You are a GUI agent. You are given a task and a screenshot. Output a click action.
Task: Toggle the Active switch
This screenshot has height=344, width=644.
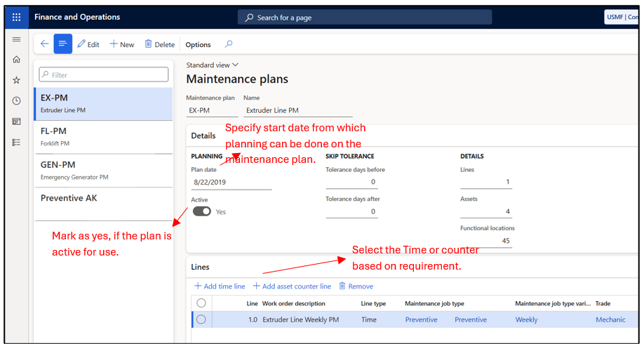click(202, 211)
